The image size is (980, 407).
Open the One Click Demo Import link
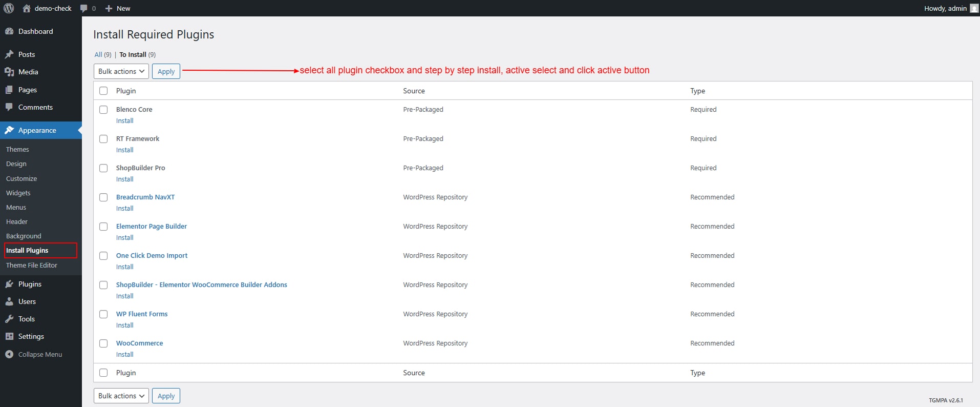pyautogui.click(x=152, y=256)
